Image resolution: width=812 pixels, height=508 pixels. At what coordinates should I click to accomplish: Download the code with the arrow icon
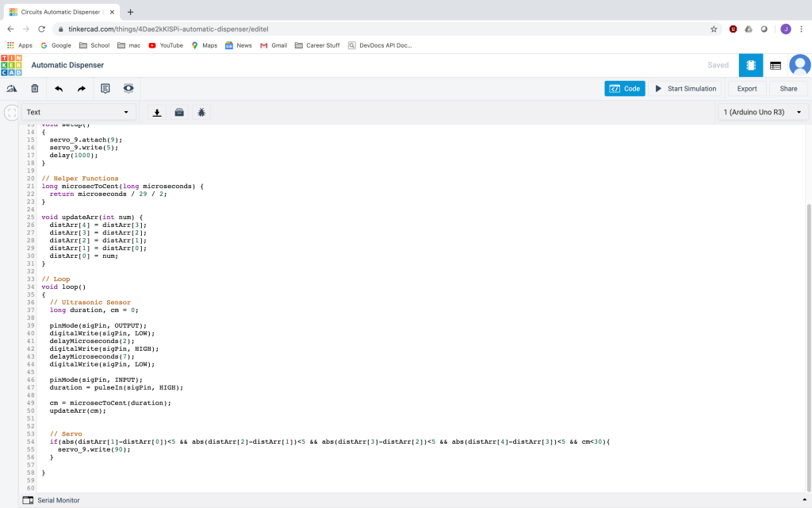(x=157, y=113)
